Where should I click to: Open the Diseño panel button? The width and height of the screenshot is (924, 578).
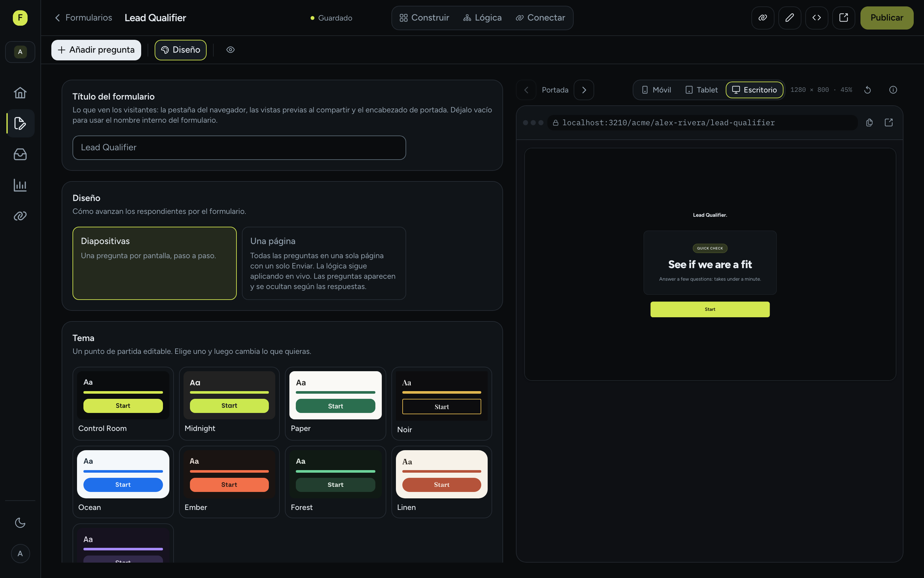tap(180, 50)
